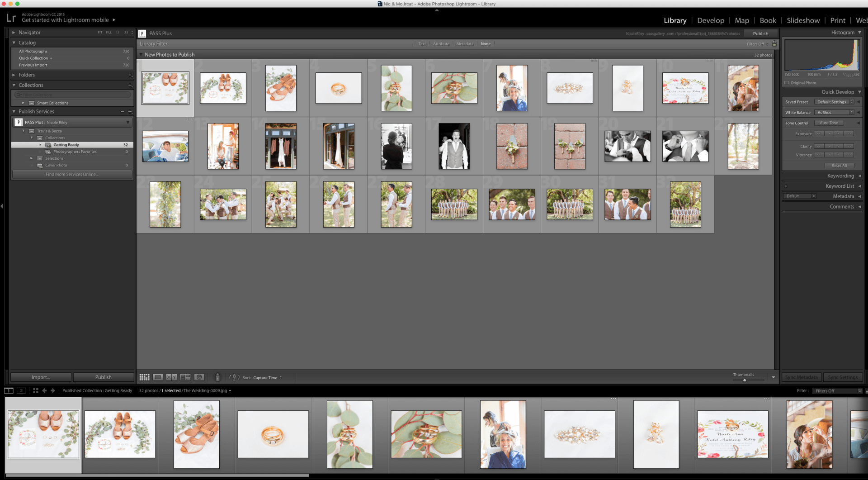Expand the Navigator panel
This screenshot has height=480, width=868.
[14, 33]
